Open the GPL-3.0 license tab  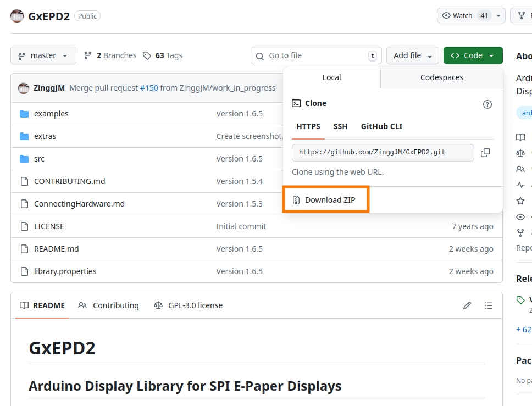(189, 305)
